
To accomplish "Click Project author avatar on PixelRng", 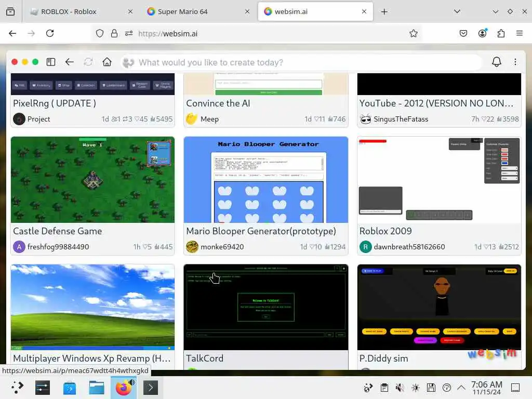I will tap(19, 119).
